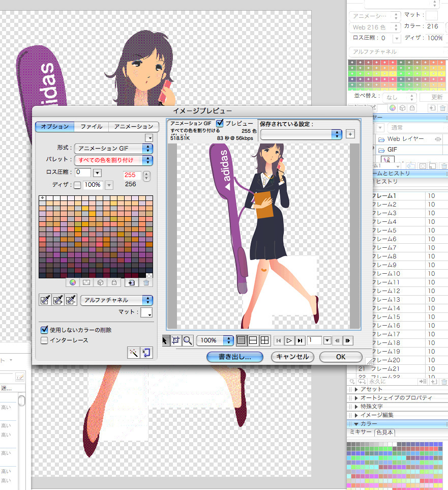Click the web-safe cube icon under dialog palette
This screenshot has width=448, height=490.
[100, 283]
